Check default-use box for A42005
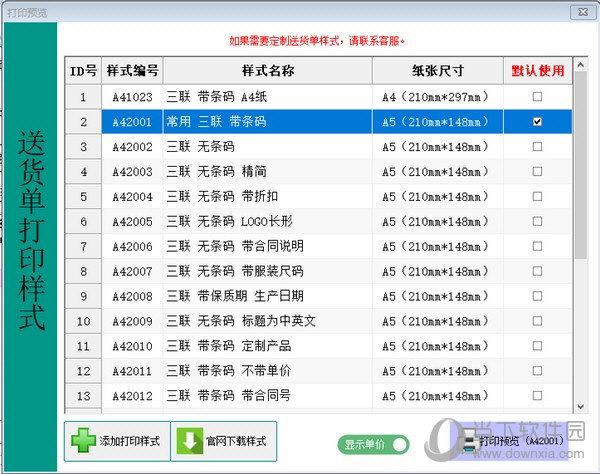 (x=537, y=221)
